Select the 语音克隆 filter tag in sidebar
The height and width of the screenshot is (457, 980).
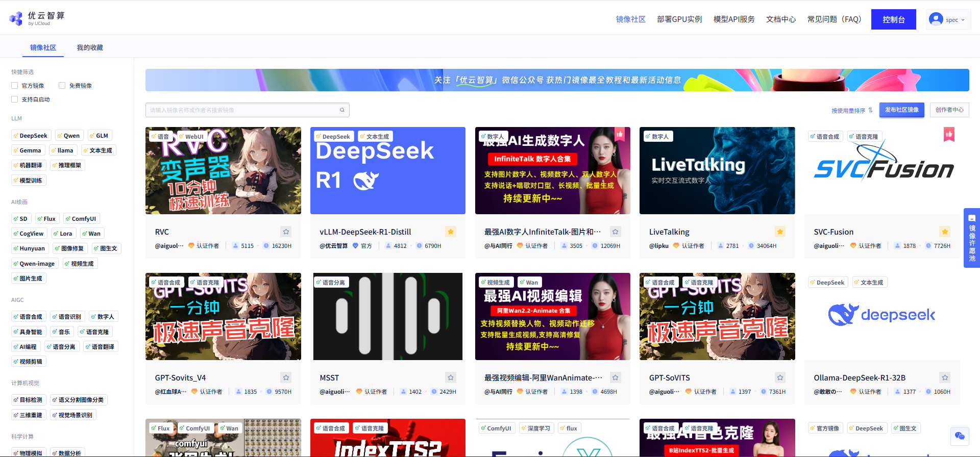(x=95, y=332)
